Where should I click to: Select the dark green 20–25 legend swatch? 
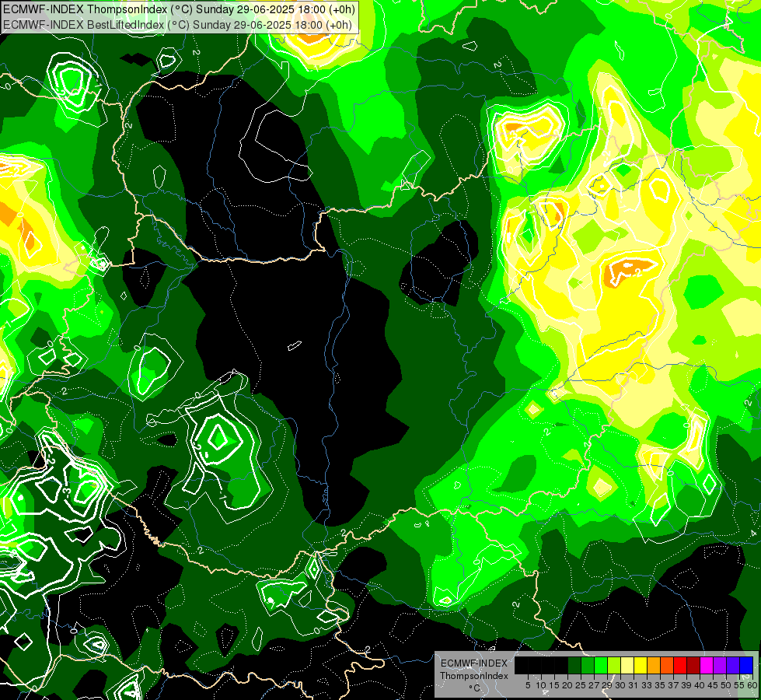click(x=574, y=665)
